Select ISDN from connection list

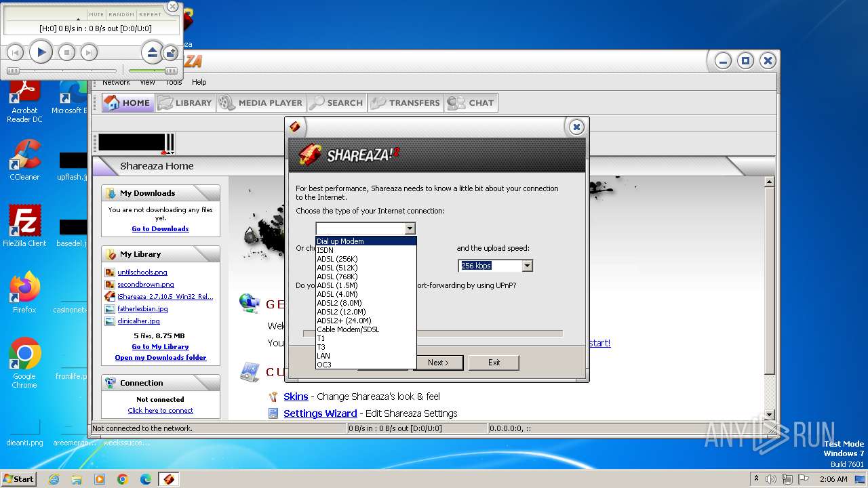click(x=366, y=250)
